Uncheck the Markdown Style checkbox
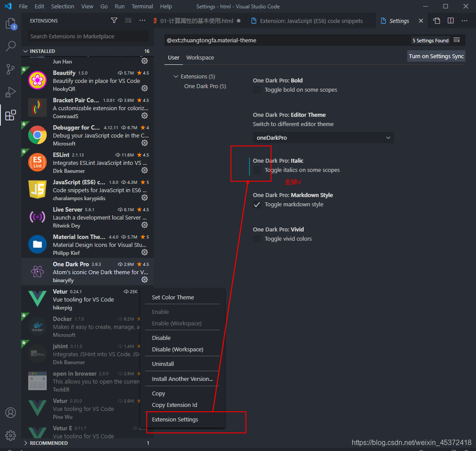The image size is (476, 451). tap(257, 205)
